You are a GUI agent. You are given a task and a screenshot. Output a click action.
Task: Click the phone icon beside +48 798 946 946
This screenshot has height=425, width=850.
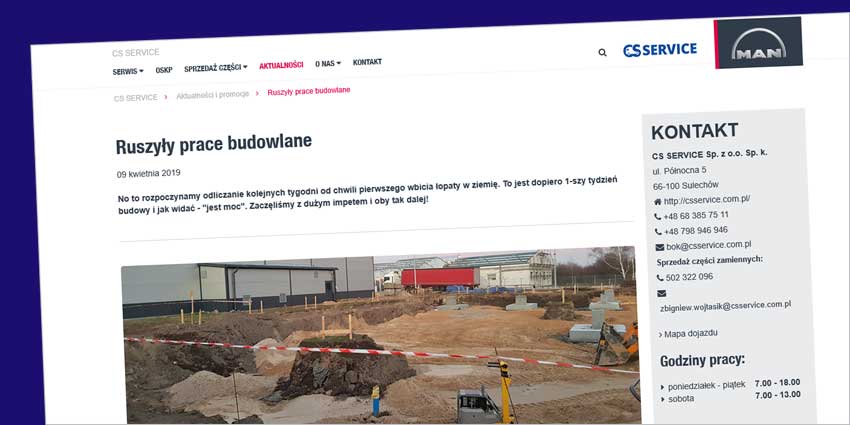click(658, 231)
